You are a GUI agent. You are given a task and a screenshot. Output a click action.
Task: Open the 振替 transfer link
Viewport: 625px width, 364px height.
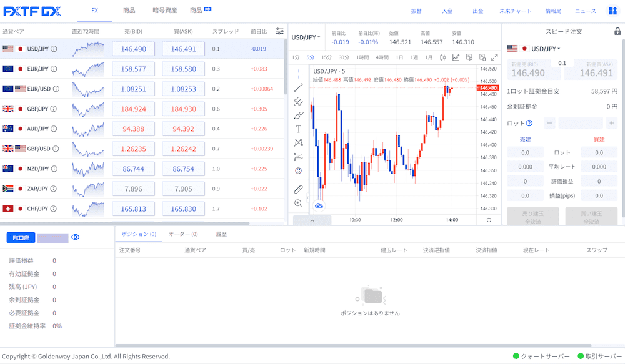[x=416, y=11]
